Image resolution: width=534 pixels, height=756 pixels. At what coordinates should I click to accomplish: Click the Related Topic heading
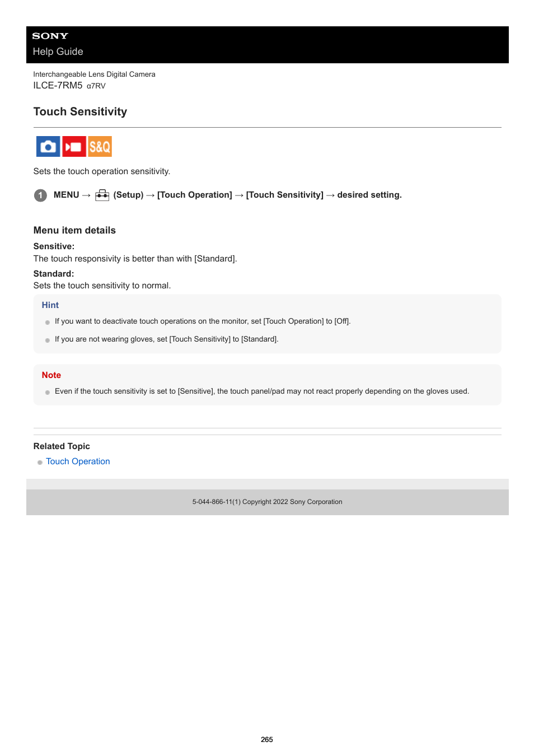pos(62,446)
